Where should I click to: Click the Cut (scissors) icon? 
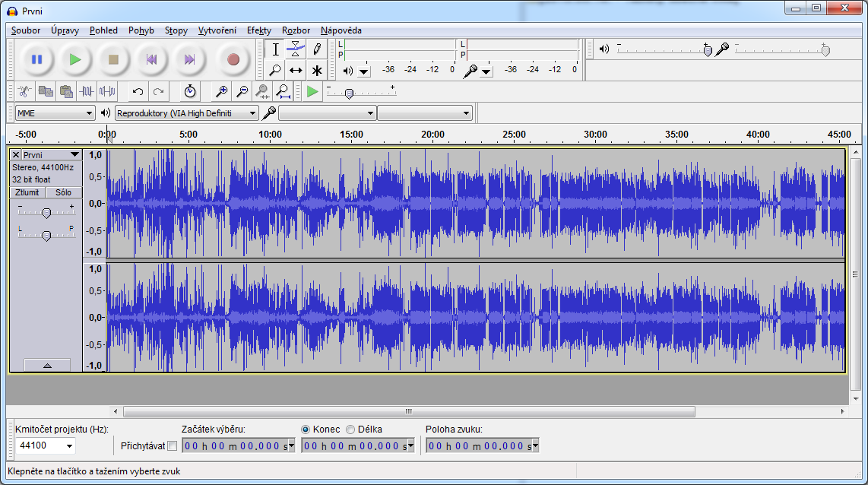coord(24,91)
